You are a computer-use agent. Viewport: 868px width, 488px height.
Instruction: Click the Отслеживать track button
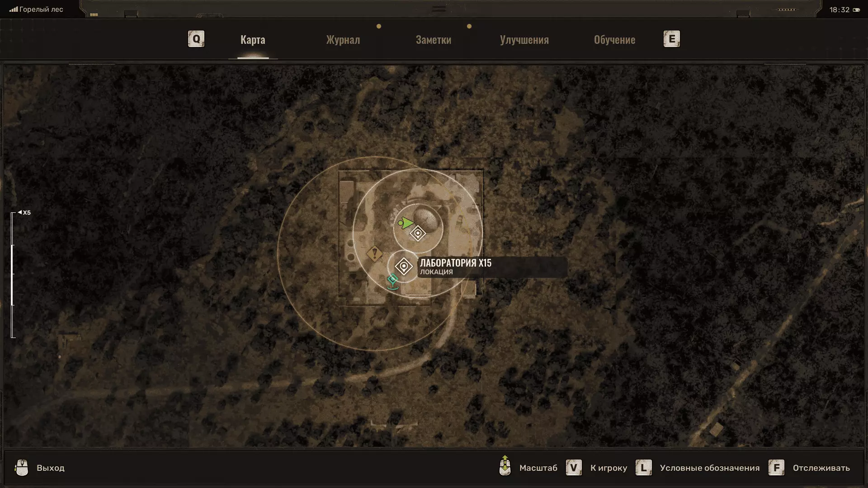pos(821,468)
